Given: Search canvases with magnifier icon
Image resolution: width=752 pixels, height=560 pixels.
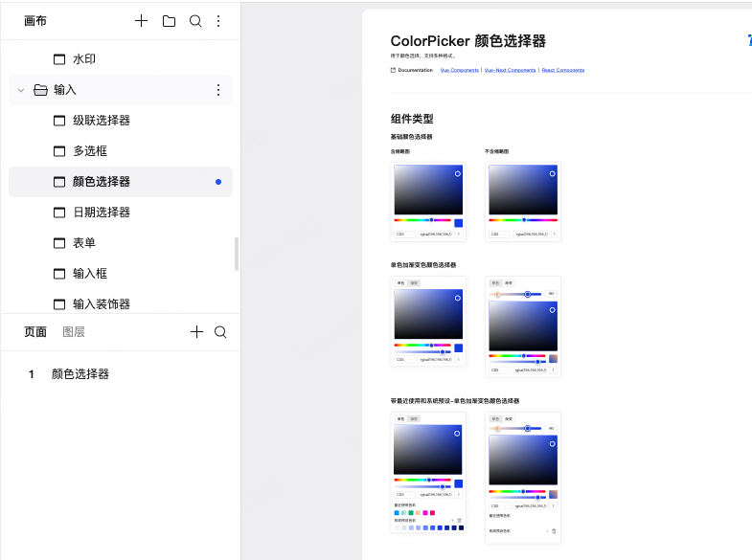Looking at the screenshot, I should click(x=195, y=21).
